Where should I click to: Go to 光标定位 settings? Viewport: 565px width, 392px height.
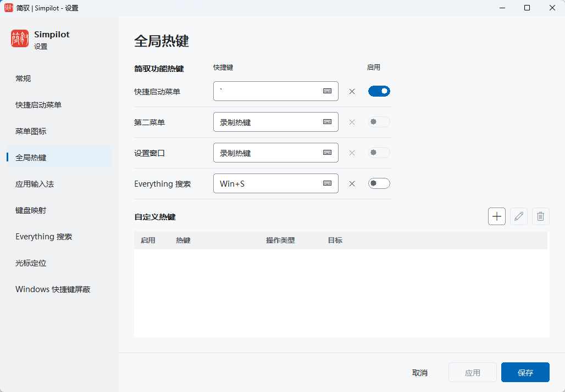point(59,263)
